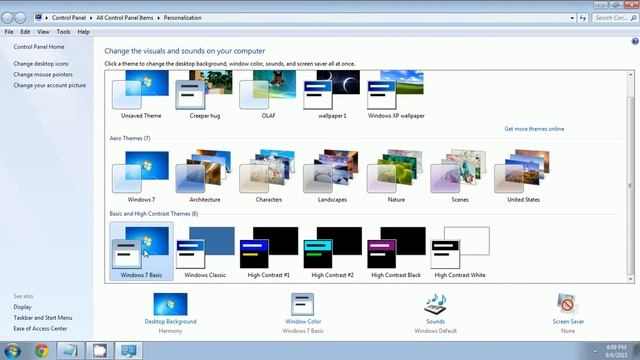Open the Personalization taskbar button
Viewport: 640px width, 360px height.
pyautogui.click(x=129, y=351)
